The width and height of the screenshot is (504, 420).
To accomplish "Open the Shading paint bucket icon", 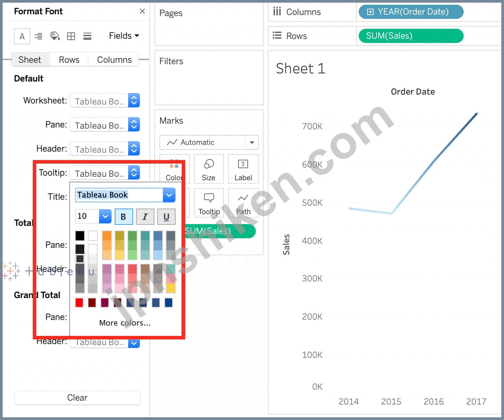I will (55, 36).
